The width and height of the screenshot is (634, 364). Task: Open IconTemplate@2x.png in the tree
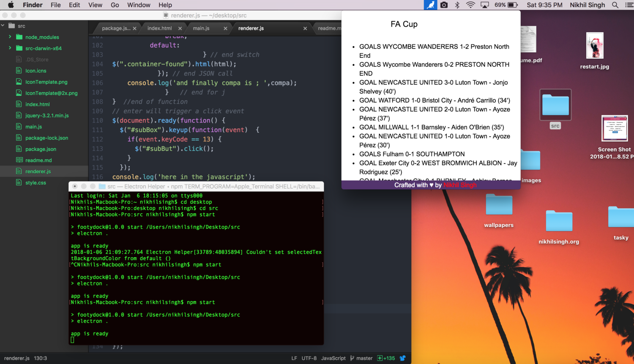coord(51,93)
